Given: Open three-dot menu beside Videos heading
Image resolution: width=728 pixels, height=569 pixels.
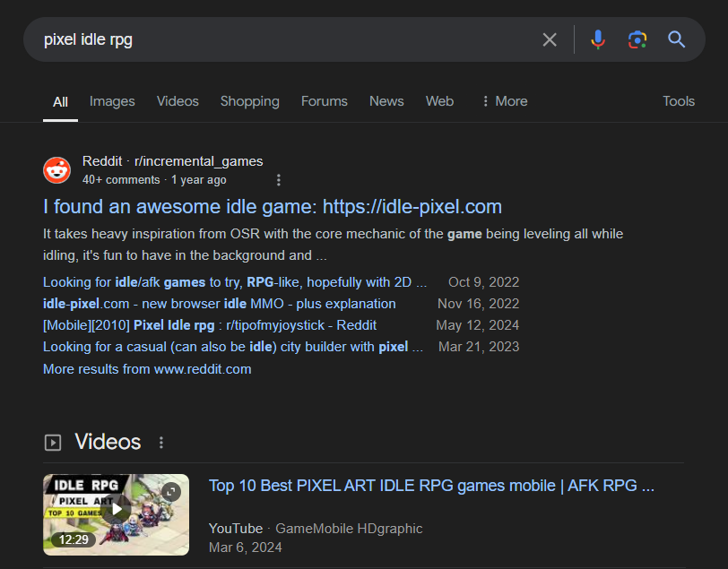Looking at the screenshot, I should click(161, 443).
